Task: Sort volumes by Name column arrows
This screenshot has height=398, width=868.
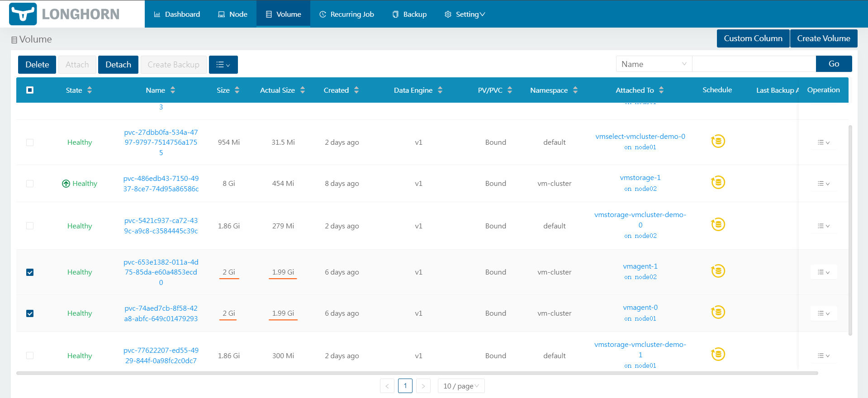Action: point(173,90)
